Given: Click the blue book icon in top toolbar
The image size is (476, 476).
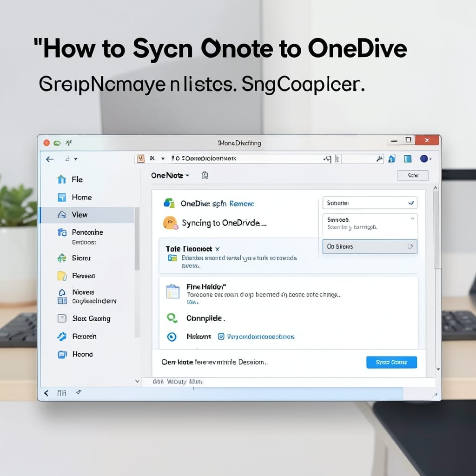Looking at the screenshot, I should pyautogui.click(x=407, y=159).
